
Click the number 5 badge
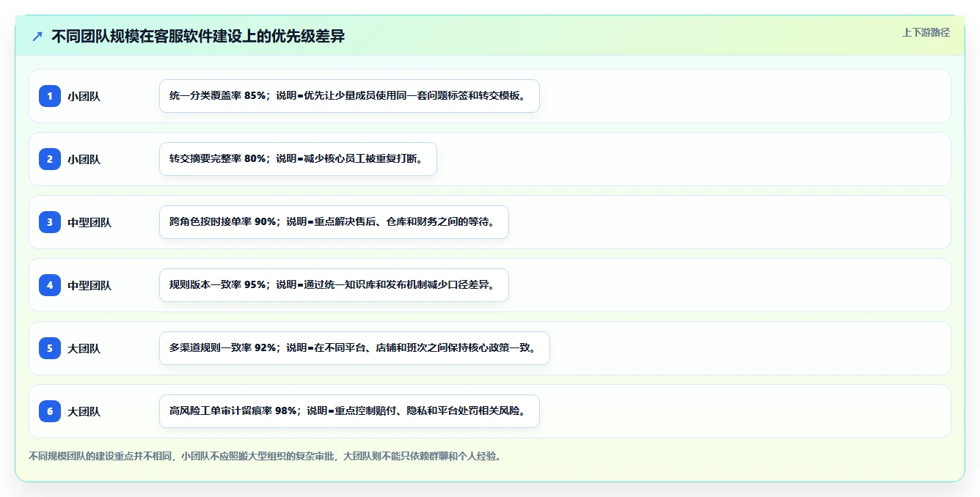pos(50,348)
